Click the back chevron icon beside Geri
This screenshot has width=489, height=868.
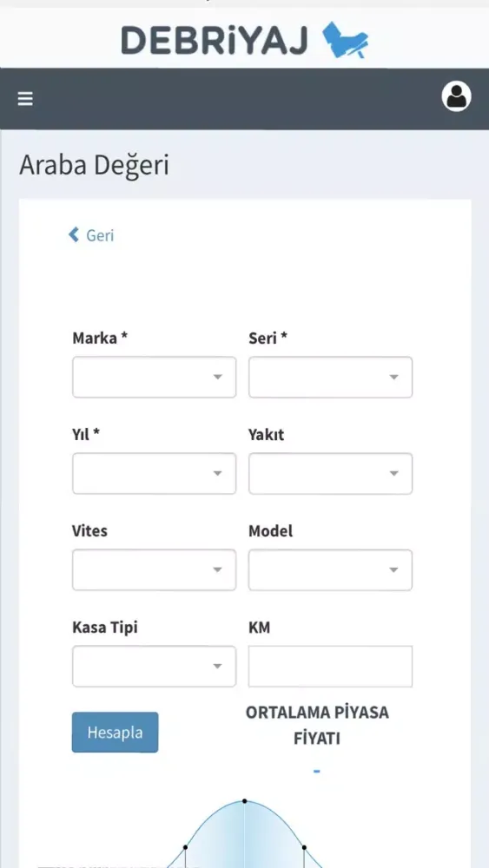74,234
